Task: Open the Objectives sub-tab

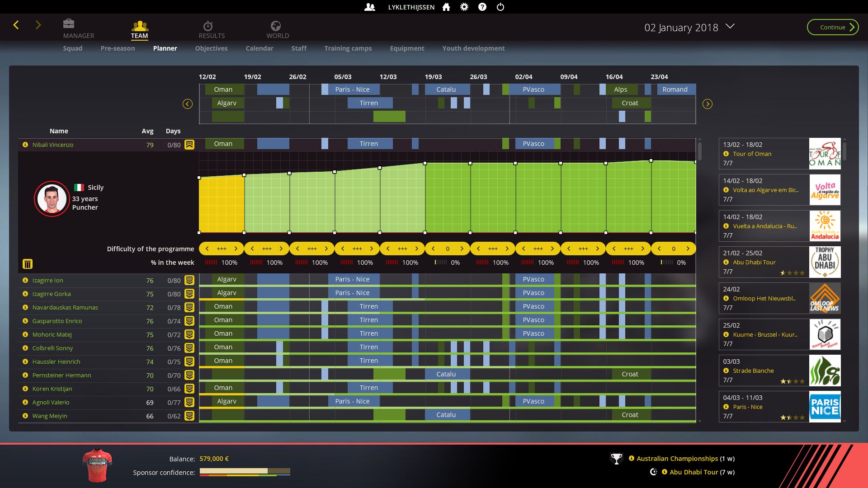Action: (211, 48)
